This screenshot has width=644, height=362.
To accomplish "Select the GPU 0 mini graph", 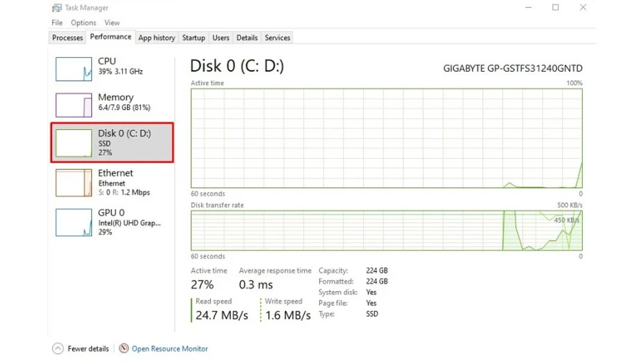I will click(74, 223).
